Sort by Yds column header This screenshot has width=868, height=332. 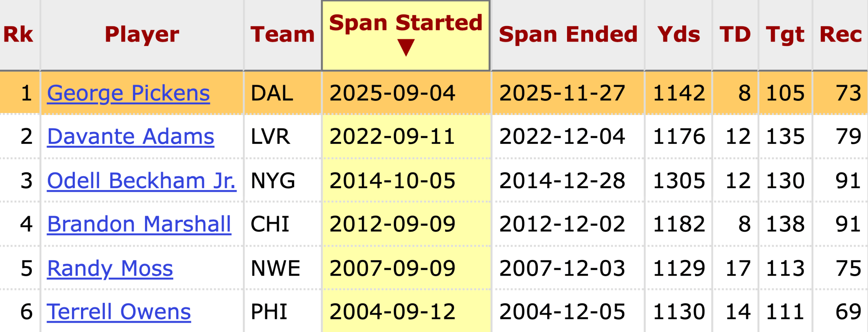coord(678,35)
